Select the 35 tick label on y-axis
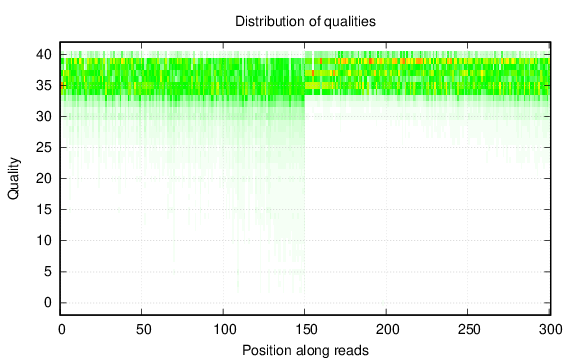Viewport: 576px width, 360px height. [44, 86]
